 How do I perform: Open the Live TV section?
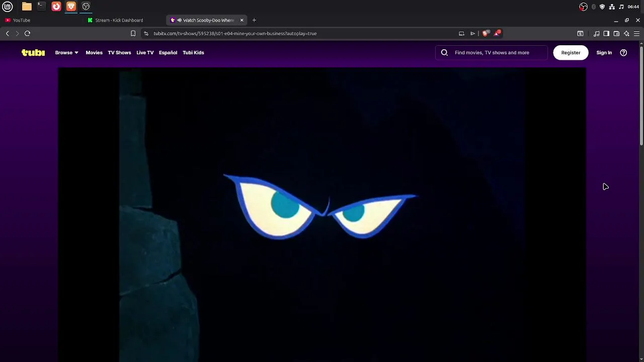coord(145,52)
